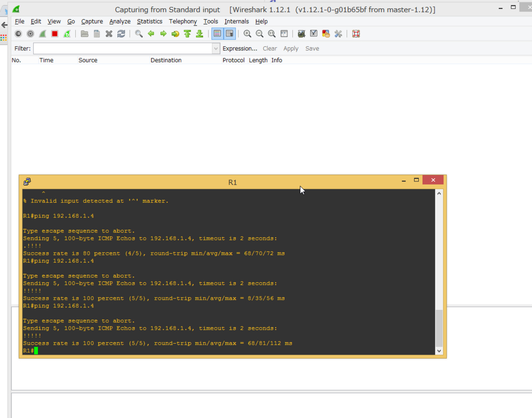Viewport: 532px width, 418px height.
Task: Maximize the R1 terminal window
Action: coord(416,180)
